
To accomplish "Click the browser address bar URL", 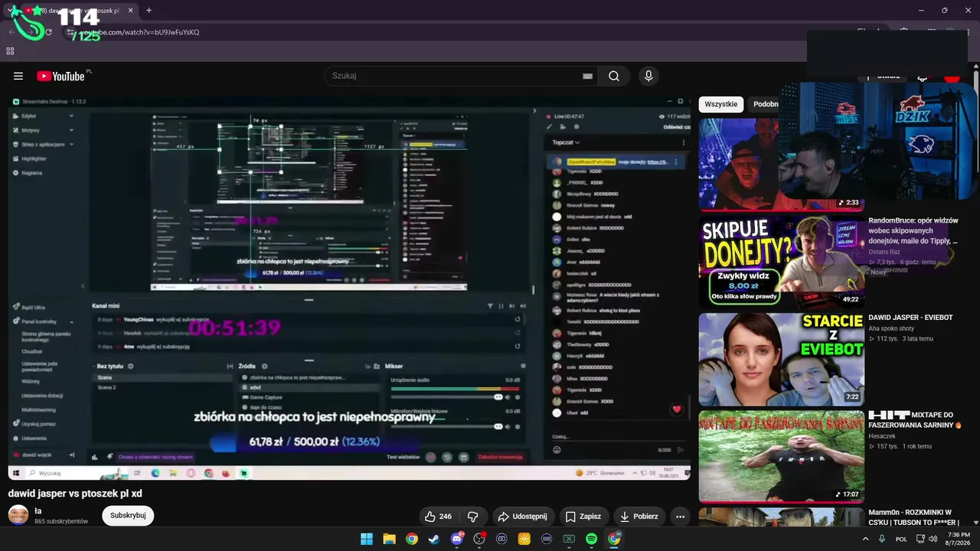I will [x=142, y=32].
